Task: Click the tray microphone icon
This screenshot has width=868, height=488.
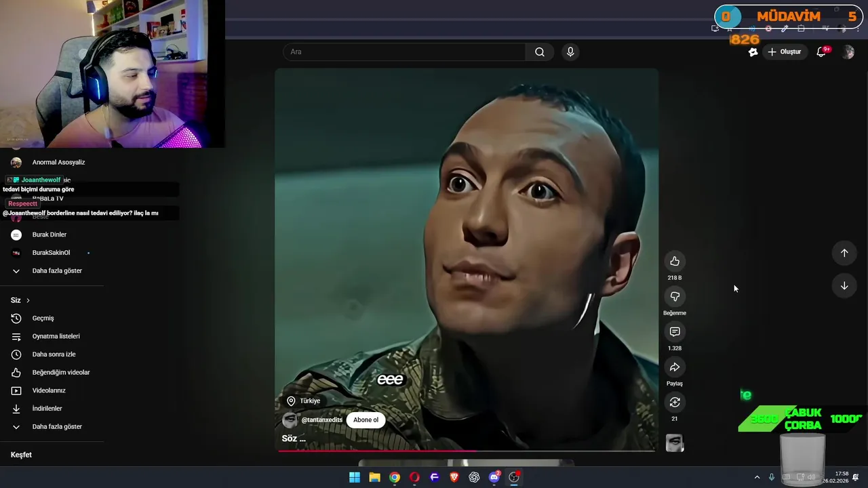Action: click(772, 477)
